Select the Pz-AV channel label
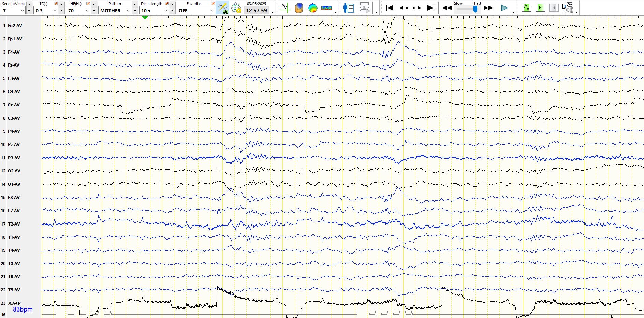644x318 pixels. (14, 145)
